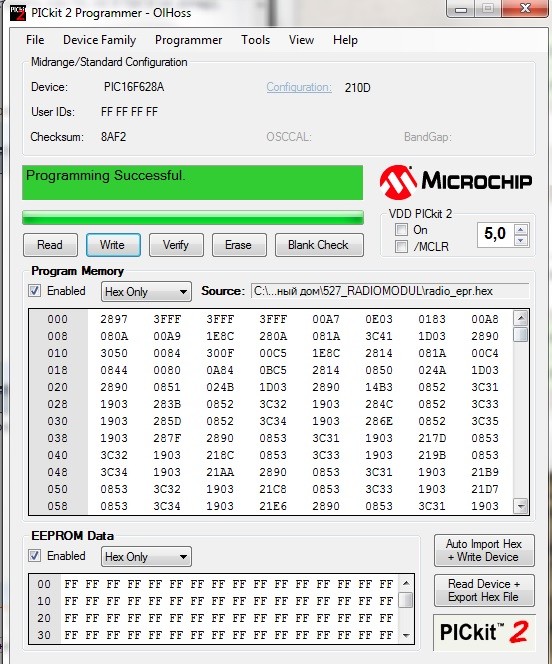Click EEPROM Data scrollbar up arrow
Viewport: 552px width, 664px height.
click(406, 583)
